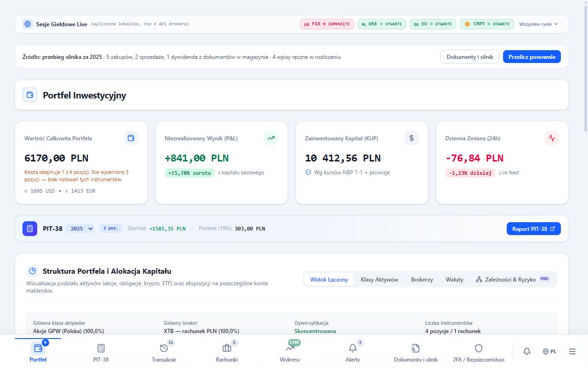Click the Przelicz ponownie button
Screen dimensions: 588x368
(532, 57)
